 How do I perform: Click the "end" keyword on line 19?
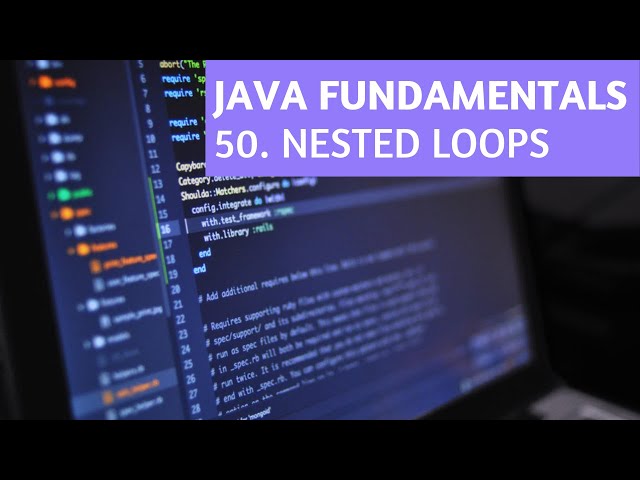[199, 269]
